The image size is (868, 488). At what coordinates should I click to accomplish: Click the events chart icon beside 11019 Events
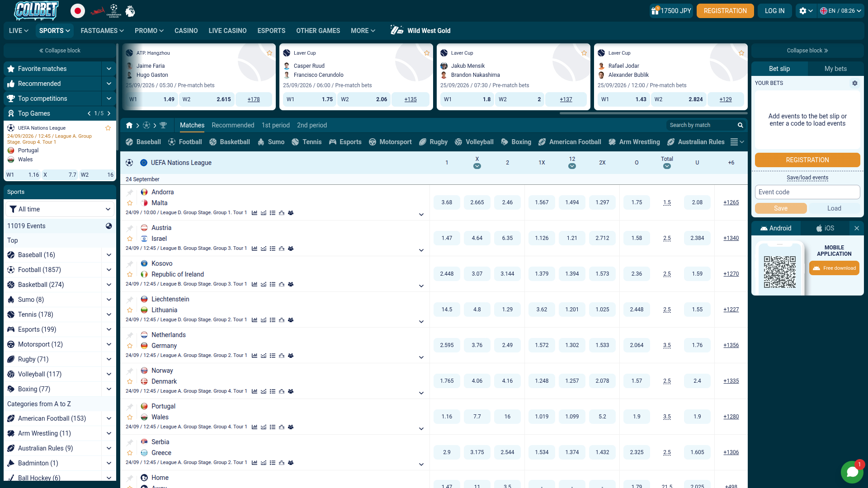pyautogui.click(x=109, y=226)
